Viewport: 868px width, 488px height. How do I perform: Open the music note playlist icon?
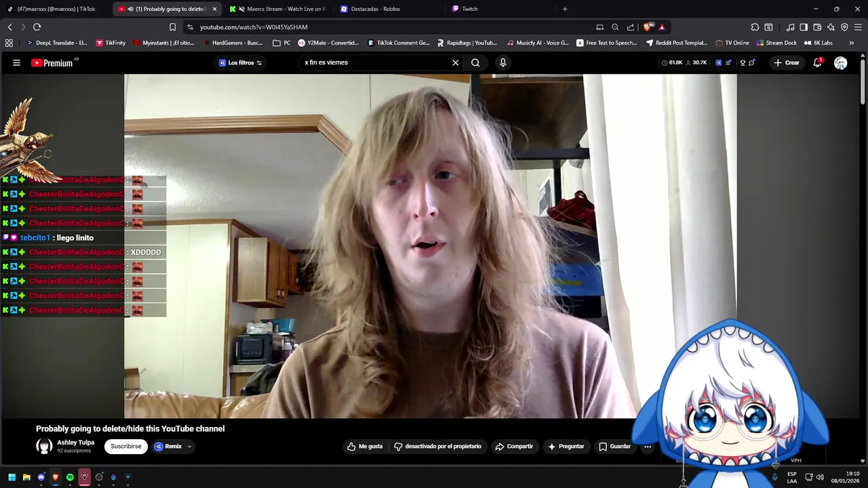[790, 27]
